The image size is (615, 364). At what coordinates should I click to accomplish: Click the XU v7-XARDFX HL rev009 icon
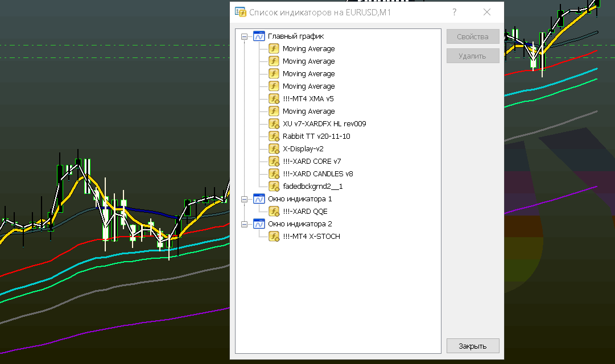pyautogui.click(x=274, y=124)
